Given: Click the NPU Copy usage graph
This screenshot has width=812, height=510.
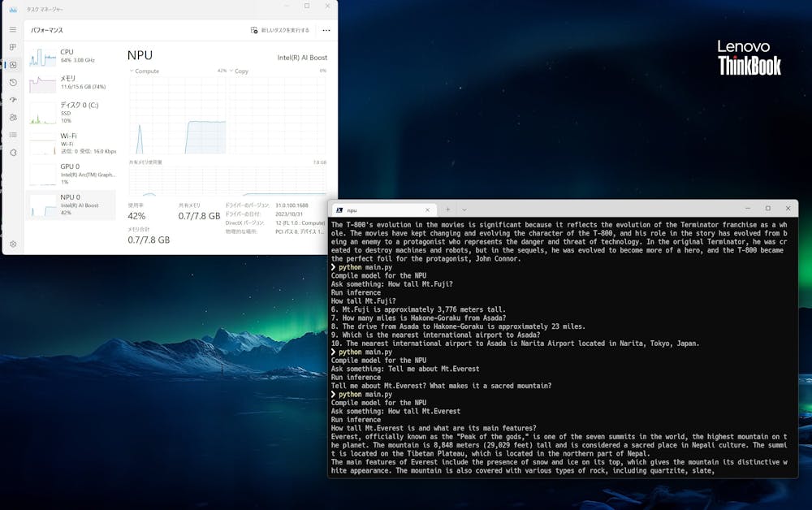Looking at the screenshot, I should [278, 115].
